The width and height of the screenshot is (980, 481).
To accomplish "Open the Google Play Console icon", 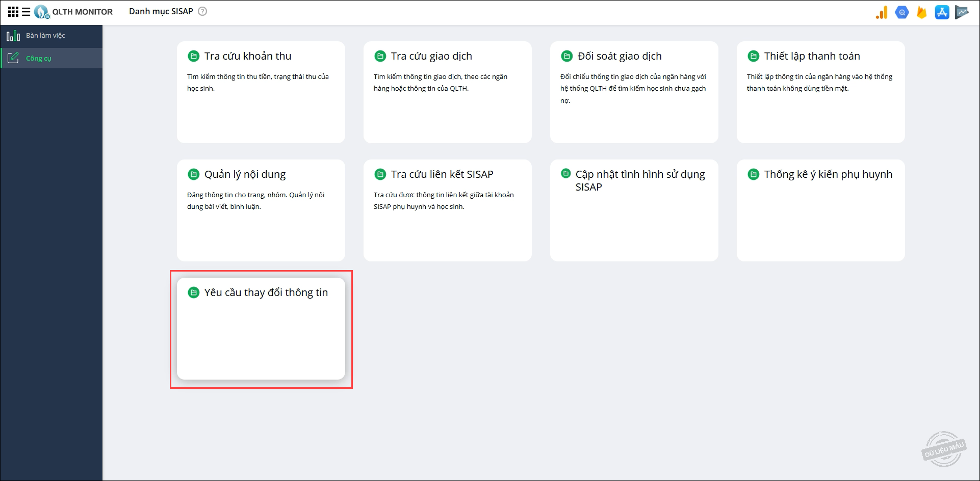I will 962,12.
